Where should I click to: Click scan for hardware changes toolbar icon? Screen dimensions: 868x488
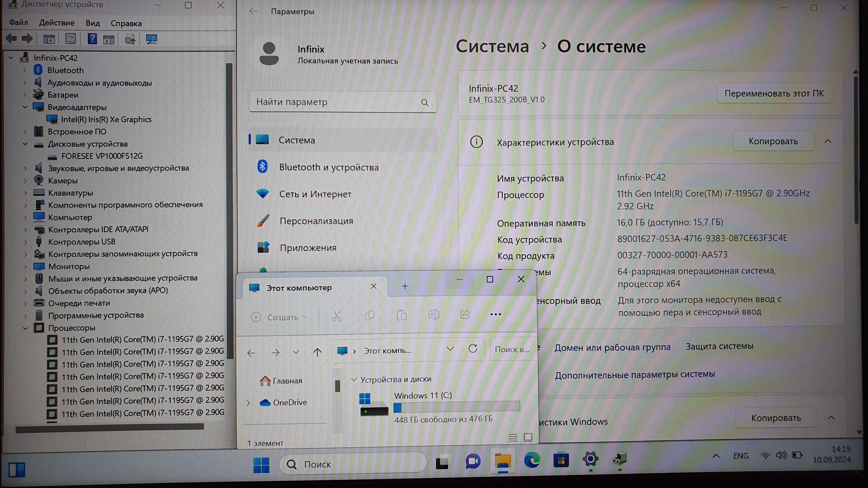click(151, 39)
